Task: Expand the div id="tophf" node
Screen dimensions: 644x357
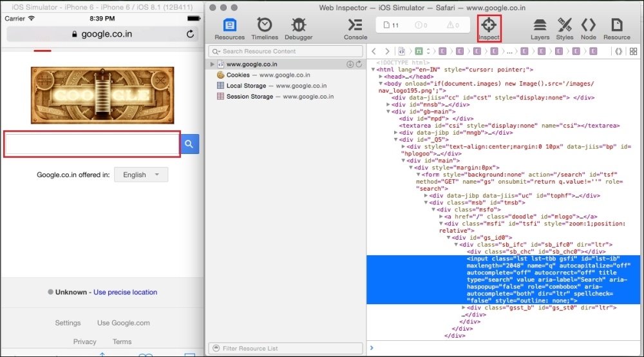Action: tap(426, 195)
